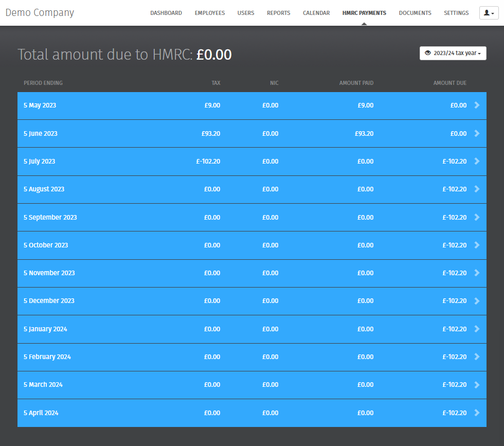Expand the 5 March 2024 row chevron
Viewport: 504px width, 446px height.
[477, 385]
